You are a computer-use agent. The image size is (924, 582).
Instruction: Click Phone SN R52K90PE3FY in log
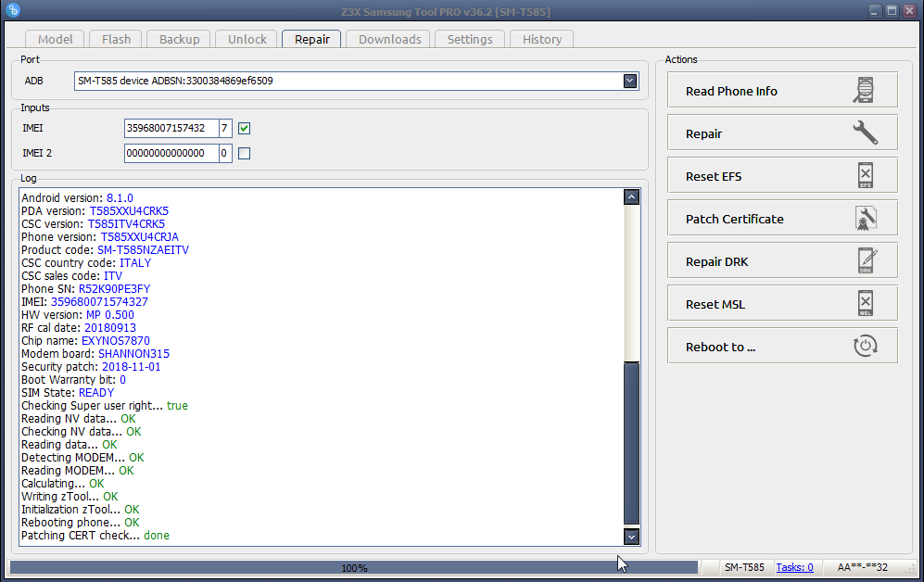tap(86, 288)
